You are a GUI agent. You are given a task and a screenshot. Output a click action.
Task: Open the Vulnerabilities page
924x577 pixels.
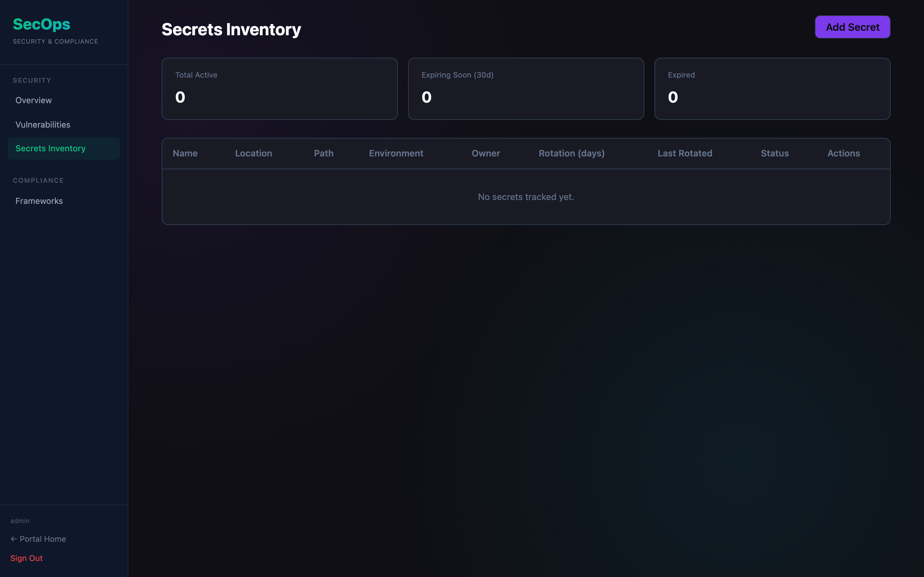[43, 124]
